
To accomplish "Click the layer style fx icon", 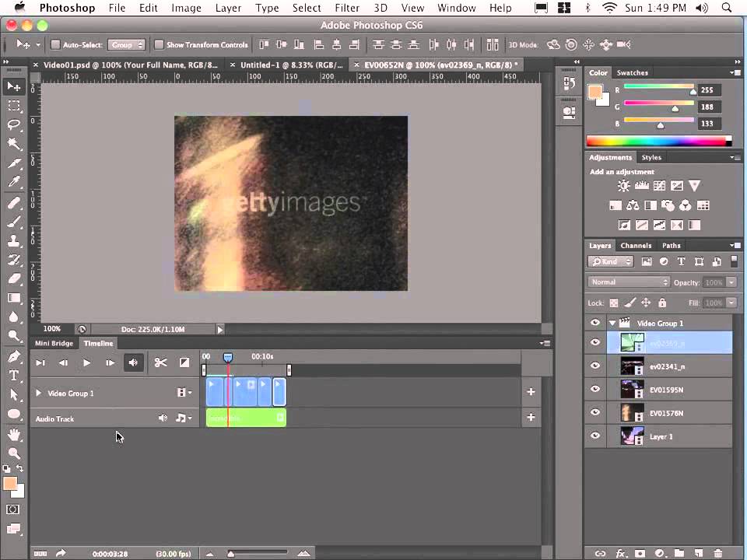I will tap(620, 553).
